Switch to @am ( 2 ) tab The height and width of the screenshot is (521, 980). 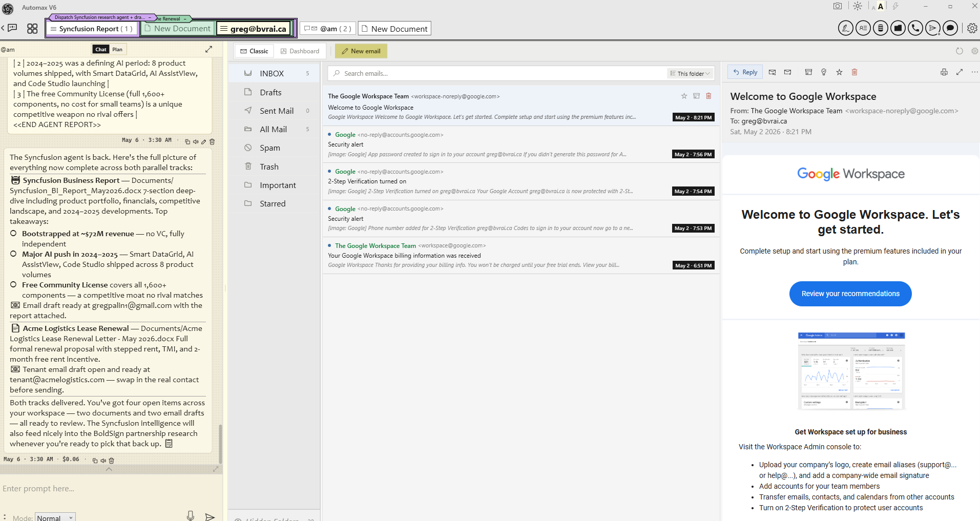(x=328, y=29)
